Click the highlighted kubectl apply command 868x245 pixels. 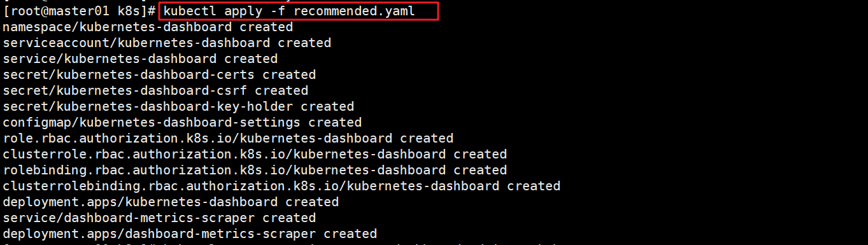coord(298,11)
